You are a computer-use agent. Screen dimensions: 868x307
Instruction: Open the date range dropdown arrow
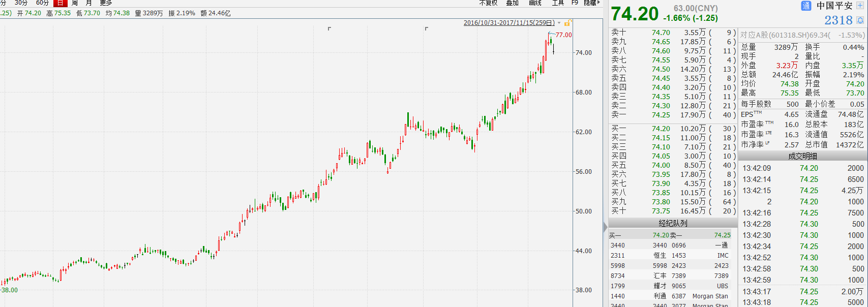559,23
